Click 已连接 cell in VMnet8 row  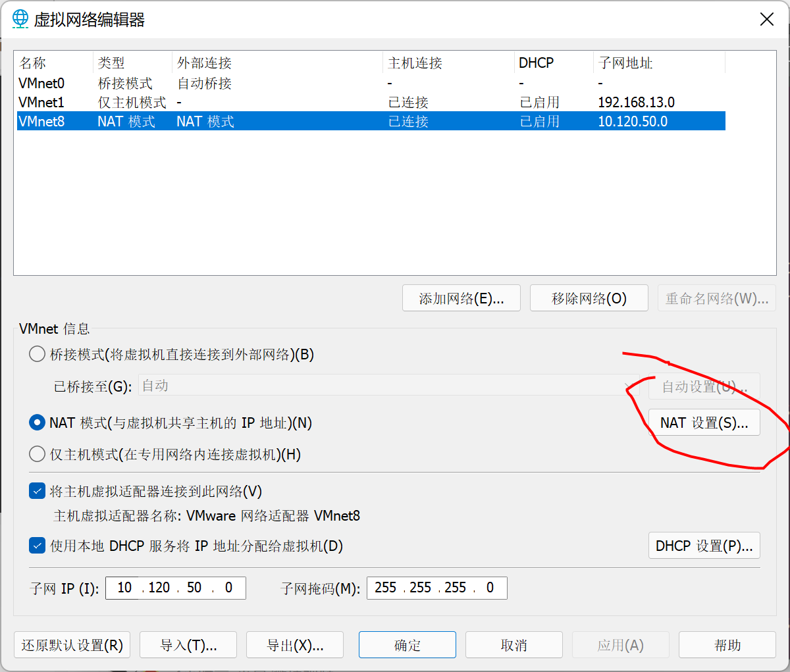[x=408, y=122]
